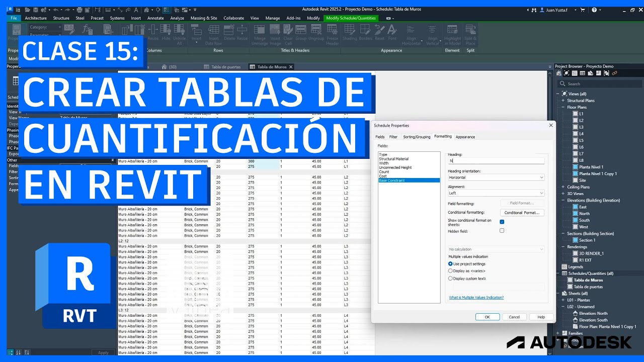Viewport: 644px width, 362px height.
Task: Open L01 - Plantas sheet in browser
Action: (579, 300)
